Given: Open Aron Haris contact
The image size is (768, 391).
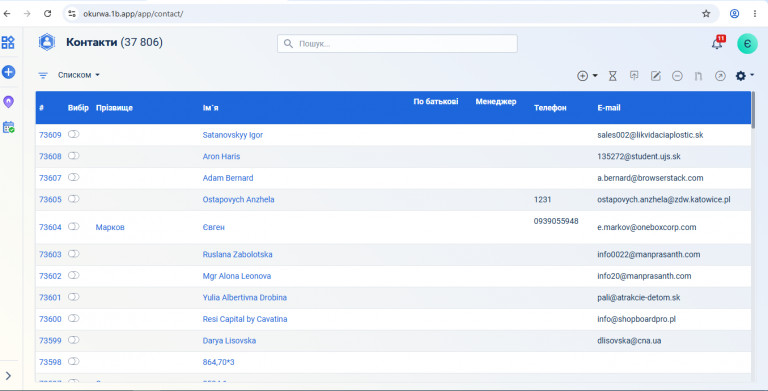Looking at the screenshot, I should pyautogui.click(x=221, y=156).
